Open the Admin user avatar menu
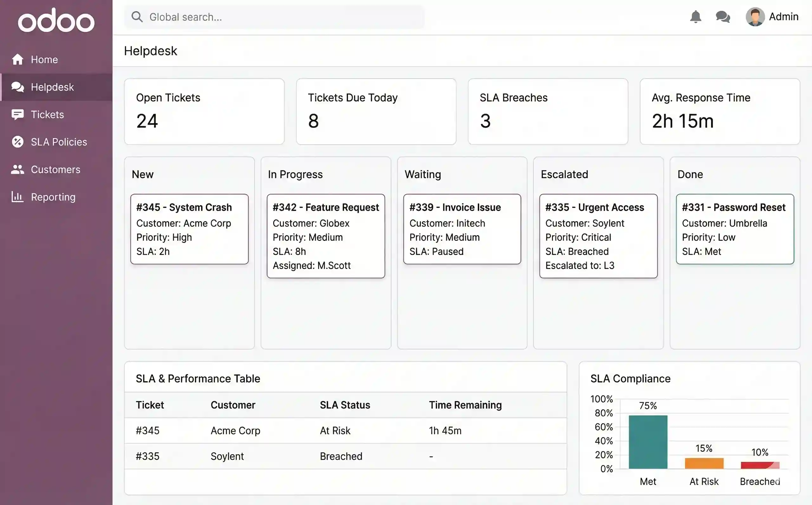This screenshot has height=505, width=812. click(755, 17)
